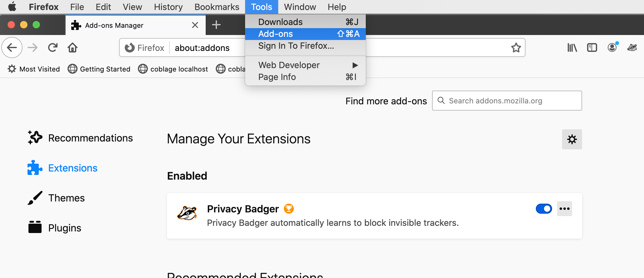Viewport: 644px width, 278px height.
Task: Go to the Firefox home page
Action: click(73, 48)
